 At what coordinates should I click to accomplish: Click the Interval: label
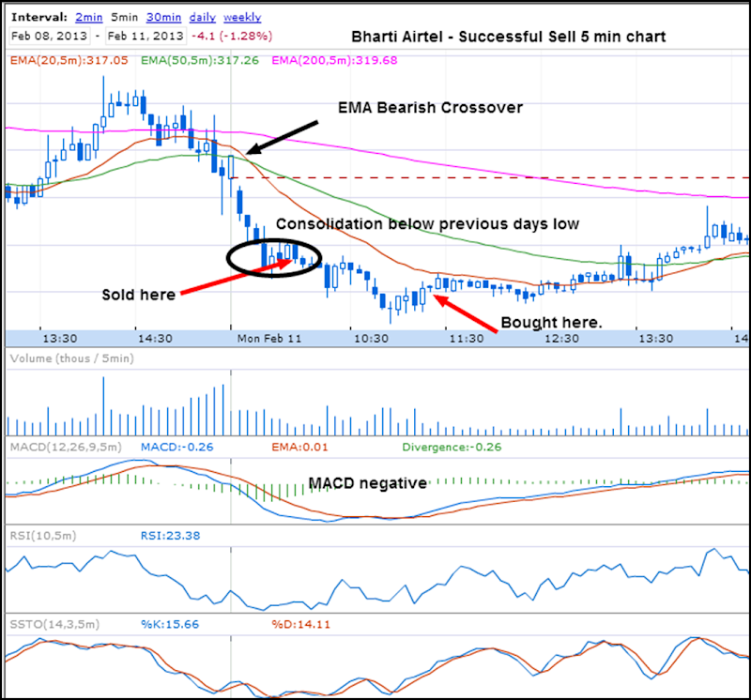(39, 17)
